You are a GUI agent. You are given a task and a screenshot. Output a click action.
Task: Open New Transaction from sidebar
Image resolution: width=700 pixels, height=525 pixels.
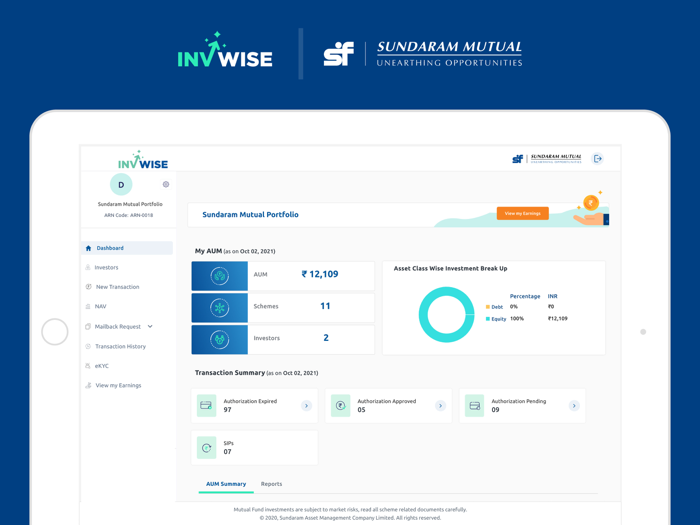117,287
